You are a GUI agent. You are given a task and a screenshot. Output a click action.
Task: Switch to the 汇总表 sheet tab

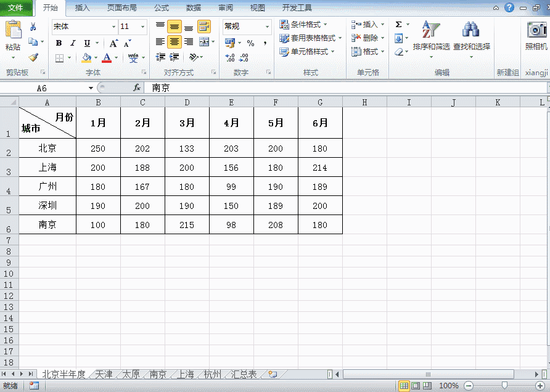244,374
